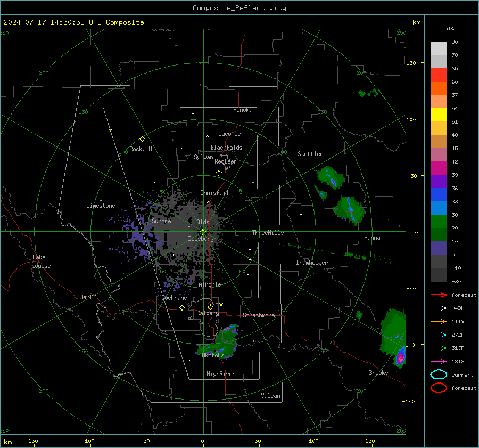Click the magenta 18TS arrow icon
479x448 pixels.
(439, 362)
